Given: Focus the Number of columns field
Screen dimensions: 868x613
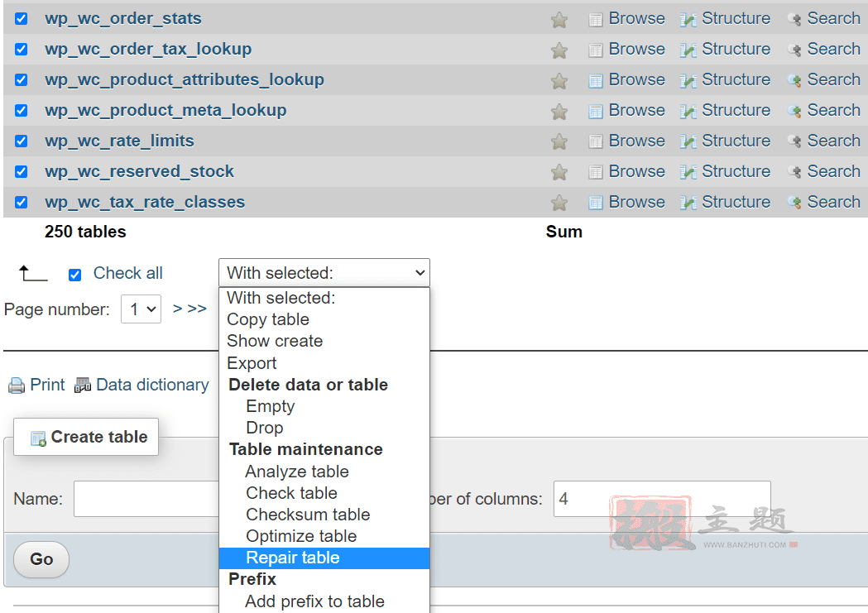Looking at the screenshot, I should pyautogui.click(x=662, y=499).
